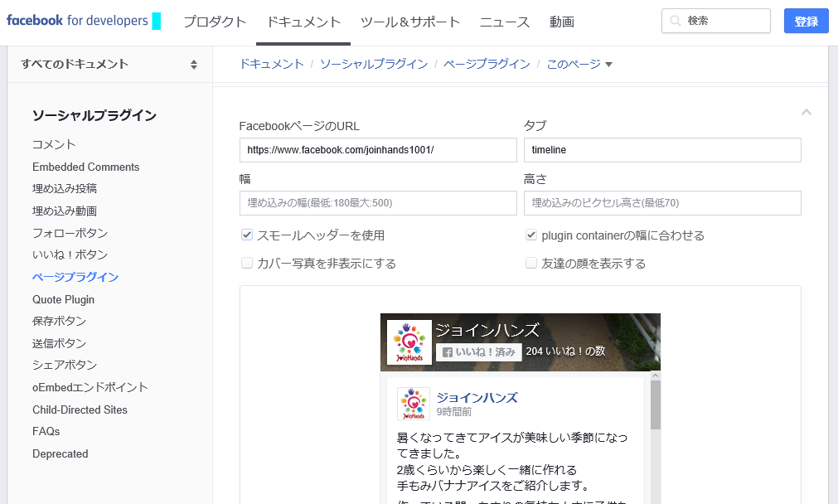Click the JoinHands logo in plugin header
This screenshot has width=838, height=504.
tap(409, 342)
